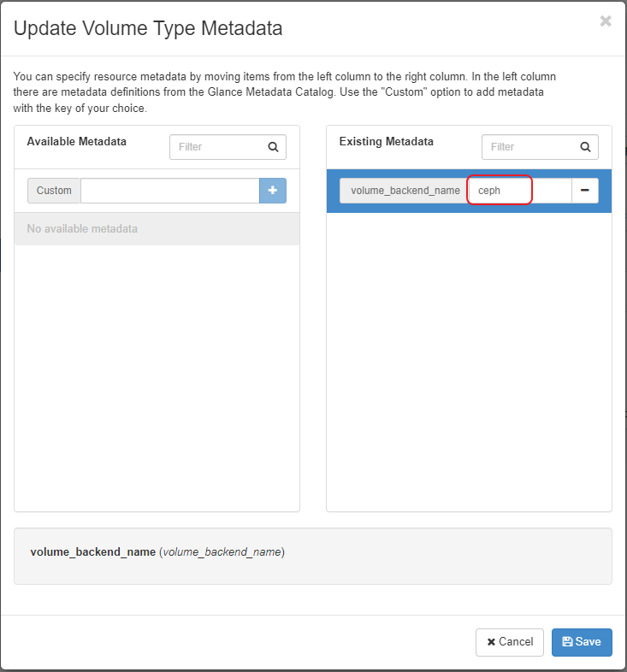Screen dimensions: 627x672
Task: Click the volume_backend_name key label
Action: (x=405, y=191)
